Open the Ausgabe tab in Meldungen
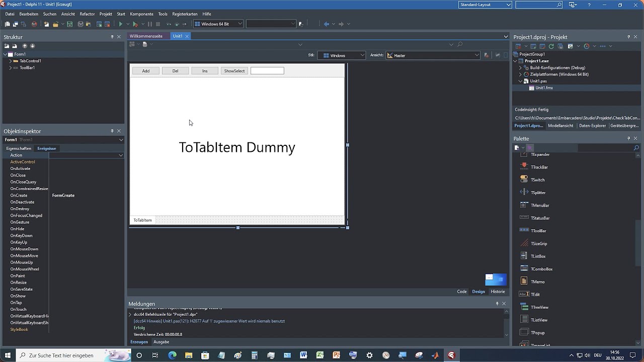Image resolution: width=644 pixels, height=362 pixels. click(x=161, y=342)
